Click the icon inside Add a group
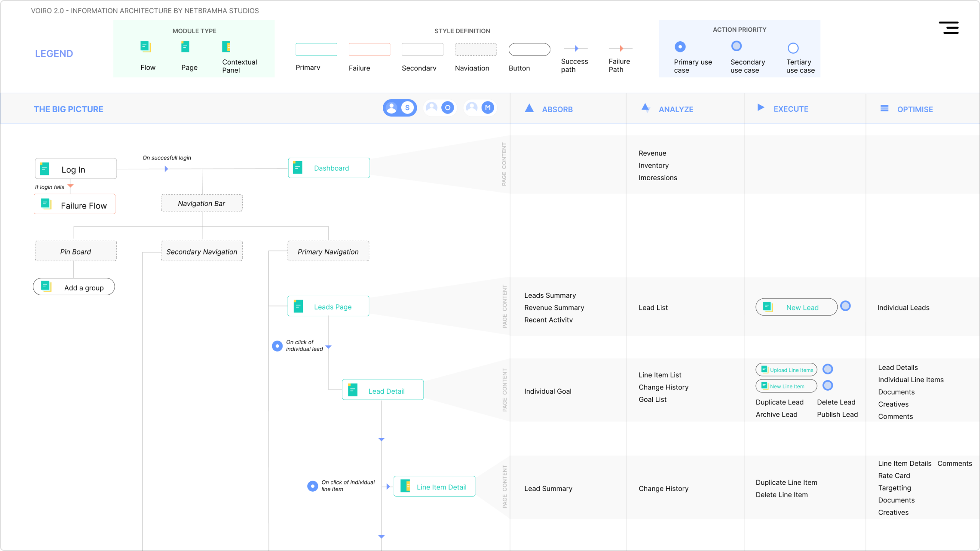 click(46, 286)
